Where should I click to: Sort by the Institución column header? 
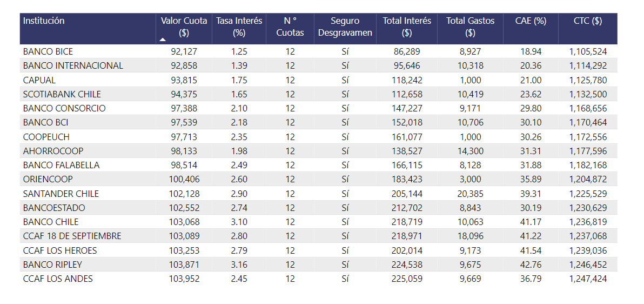tap(44, 21)
